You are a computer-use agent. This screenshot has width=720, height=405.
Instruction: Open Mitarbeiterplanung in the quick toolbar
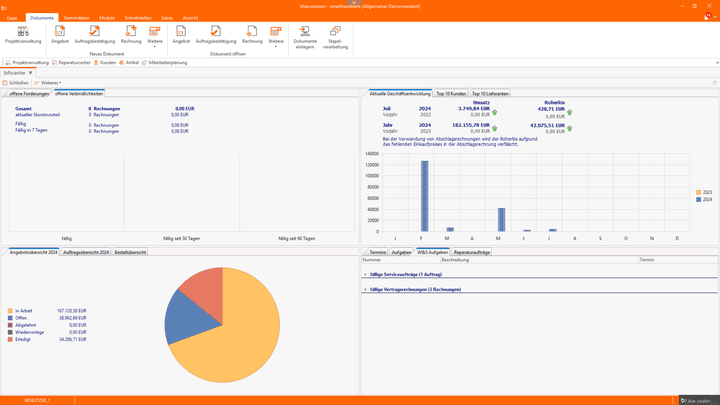coord(165,62)
